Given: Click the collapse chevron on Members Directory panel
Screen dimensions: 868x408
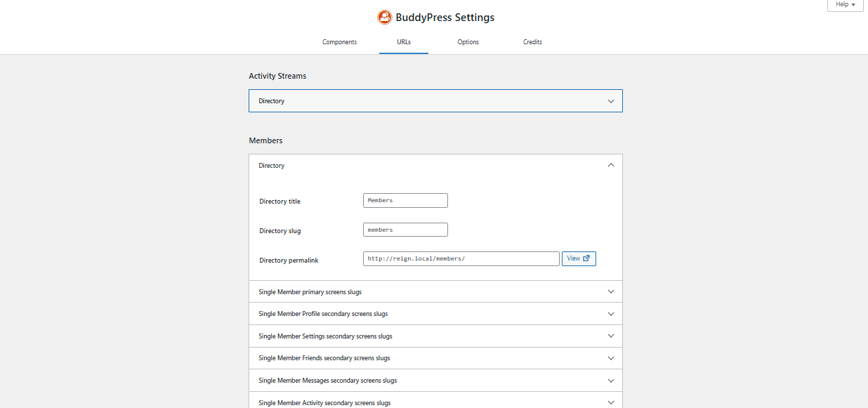Looking at the screenshot, I should click(x=610, y=164).
